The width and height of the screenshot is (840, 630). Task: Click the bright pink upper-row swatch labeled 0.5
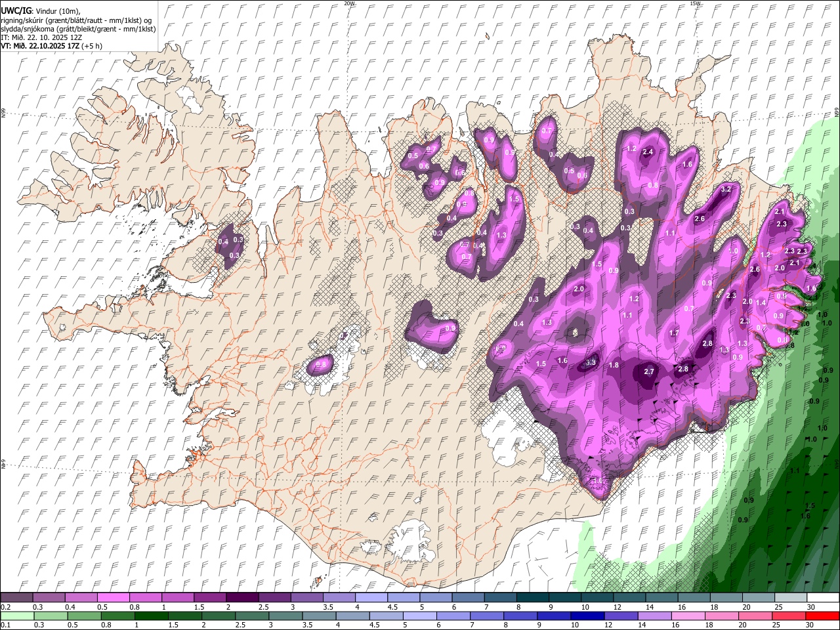coord(114,598)
